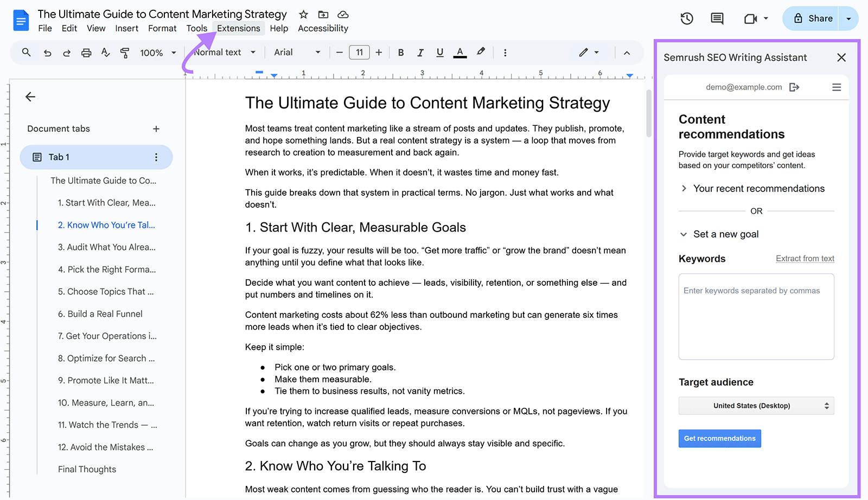868x500 pixels.
Task: Undo the last action
Action: pyautogui.click(x=47, y=53)
